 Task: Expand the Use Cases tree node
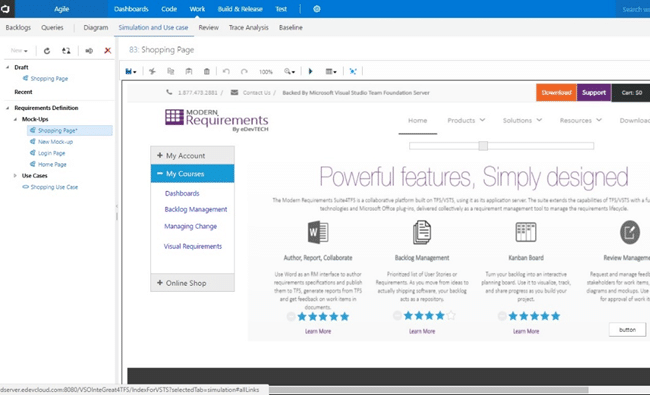tap(15, 176)
